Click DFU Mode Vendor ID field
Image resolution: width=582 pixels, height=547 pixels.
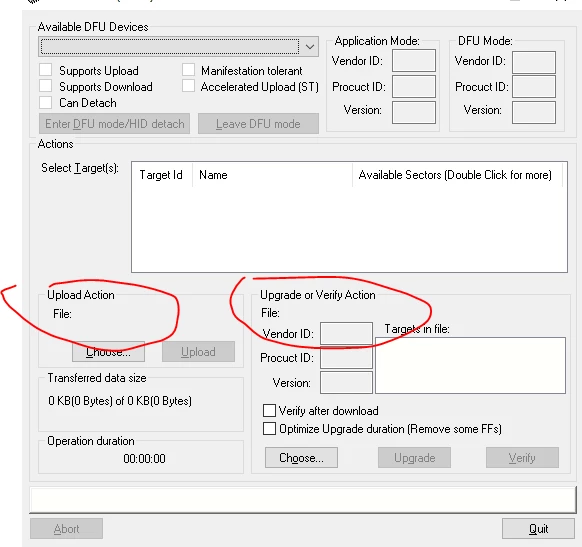tap(534, 62)
